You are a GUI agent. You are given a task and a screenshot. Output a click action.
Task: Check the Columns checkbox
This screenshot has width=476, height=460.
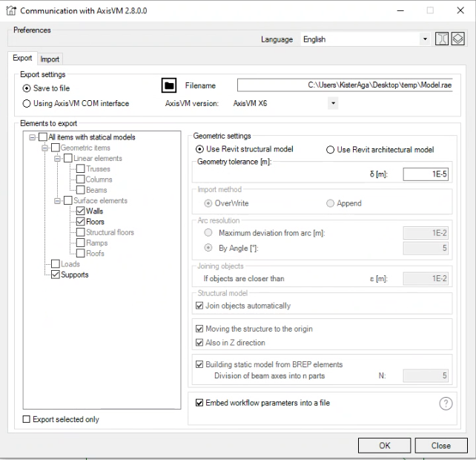(81, 180)
